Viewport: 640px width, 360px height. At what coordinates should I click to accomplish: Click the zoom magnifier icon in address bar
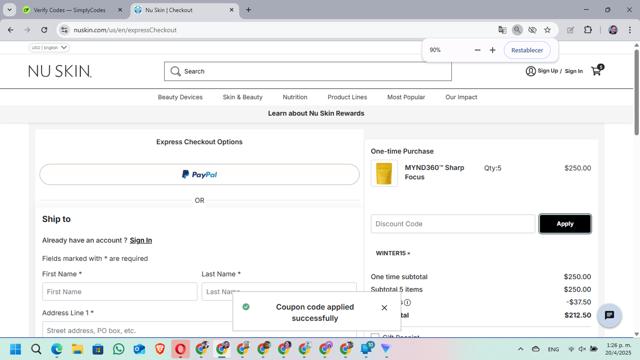tap(517, 30)
